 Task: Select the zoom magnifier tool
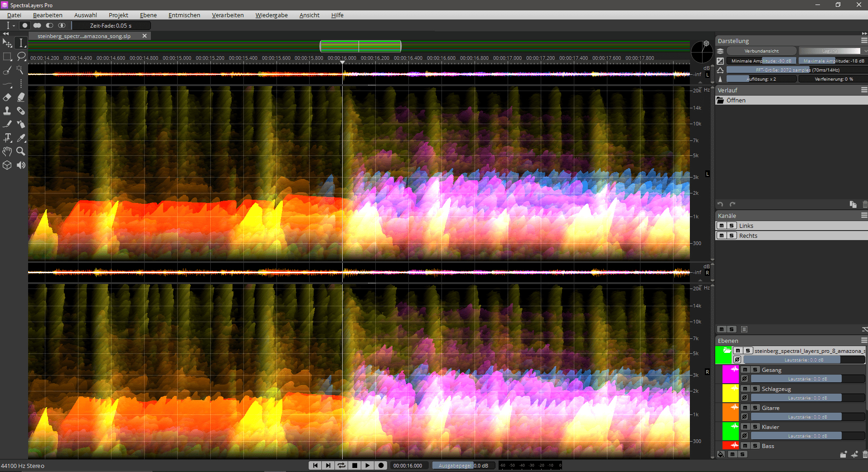point(21,151)
